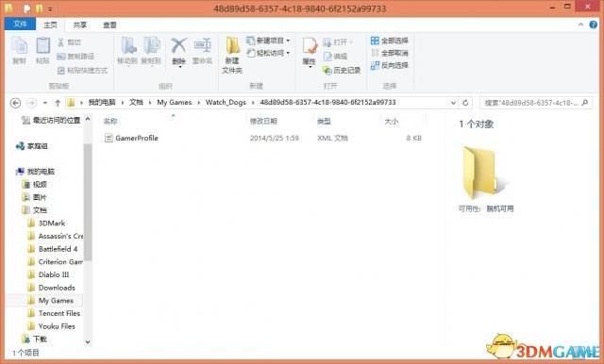The height and width of the screenshot is (364, 604).
Task: Open the Criterion Games folder in sidebar
Action: coord(55,262)
